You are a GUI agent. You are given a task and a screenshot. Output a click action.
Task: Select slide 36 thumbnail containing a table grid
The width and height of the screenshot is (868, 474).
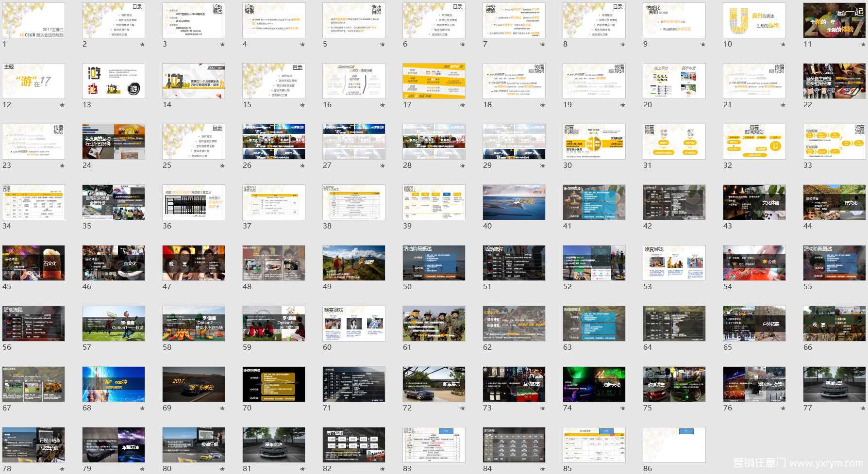pyautogui.click(x=194, y=202)
